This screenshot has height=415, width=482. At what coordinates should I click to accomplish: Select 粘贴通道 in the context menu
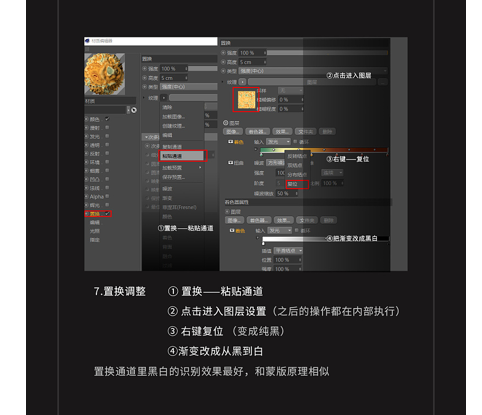pyautogui.click(x=182, y=156)
